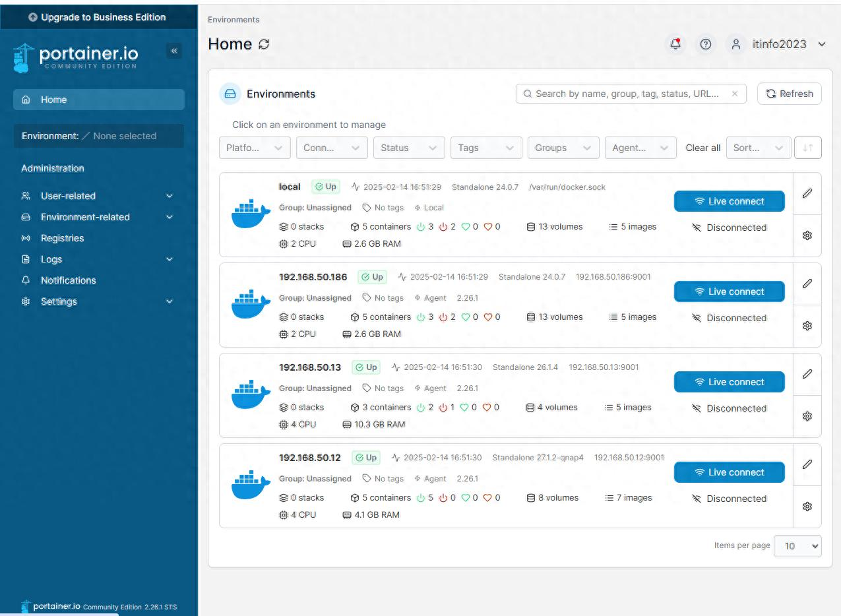Image resolution: width=841 pixels, height=616 pixels.
Task: Open the 192.168.50.13 environment name
Action: 310,367
